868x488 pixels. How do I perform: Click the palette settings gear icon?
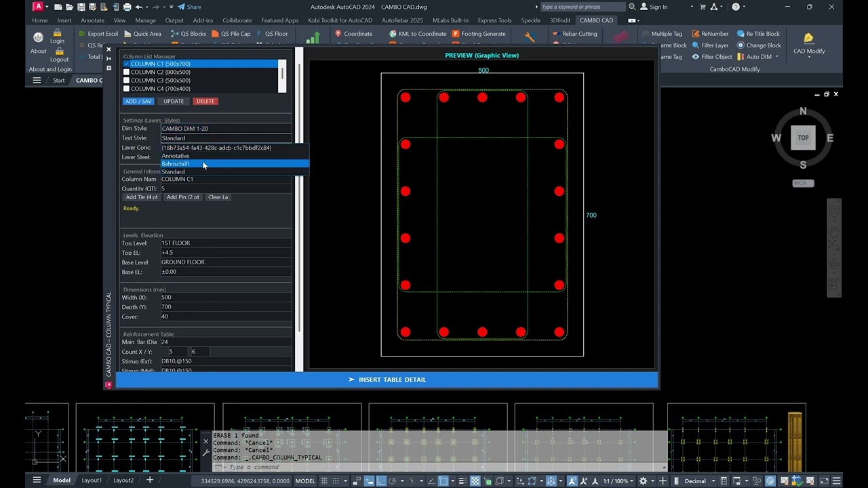108,68
